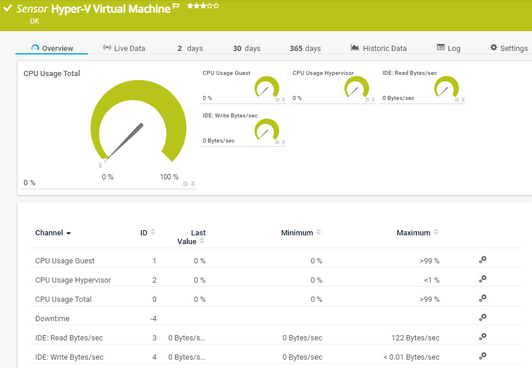532x368 pixels.
Task: Click pin icon under CPU Usage Total gauge
Action: click(x=192, y=184)
